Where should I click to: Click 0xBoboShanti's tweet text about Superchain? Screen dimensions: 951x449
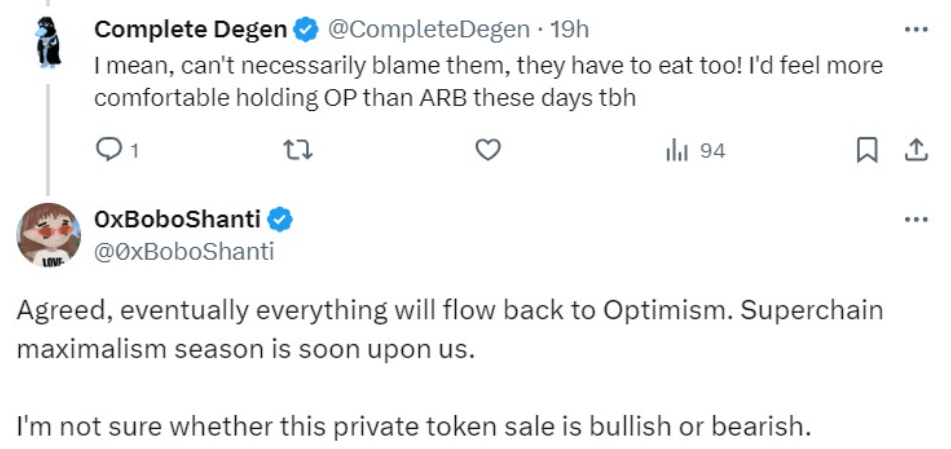coord(450,325)
